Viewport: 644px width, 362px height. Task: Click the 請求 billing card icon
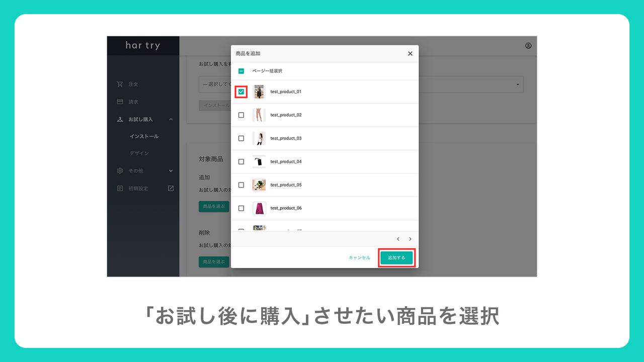coord(119,102)
